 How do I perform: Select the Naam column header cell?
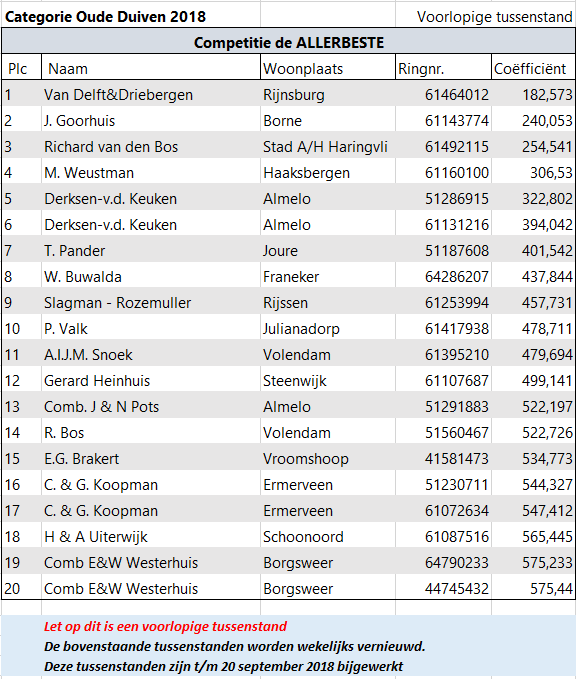pyautogui.click(x=151, y=68)
